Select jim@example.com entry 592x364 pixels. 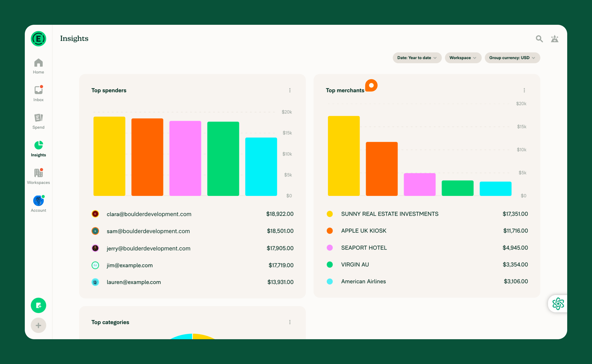192,265
